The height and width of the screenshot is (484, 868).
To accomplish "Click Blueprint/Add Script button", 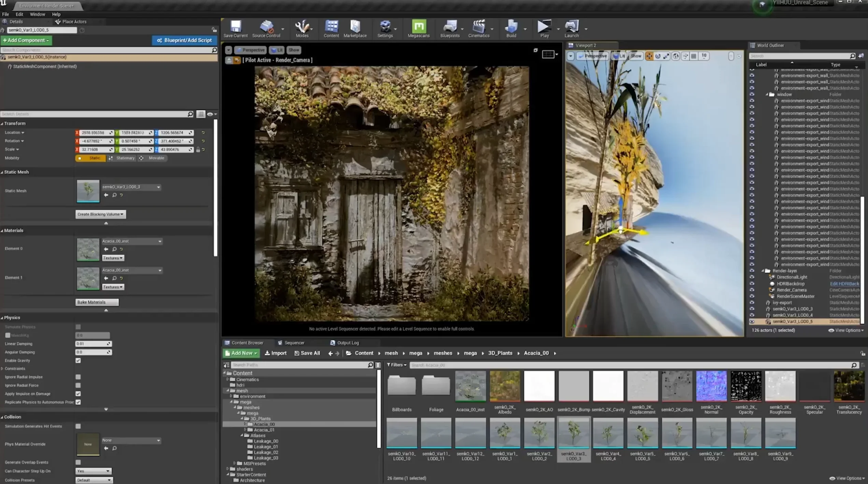I will [184, 40].
